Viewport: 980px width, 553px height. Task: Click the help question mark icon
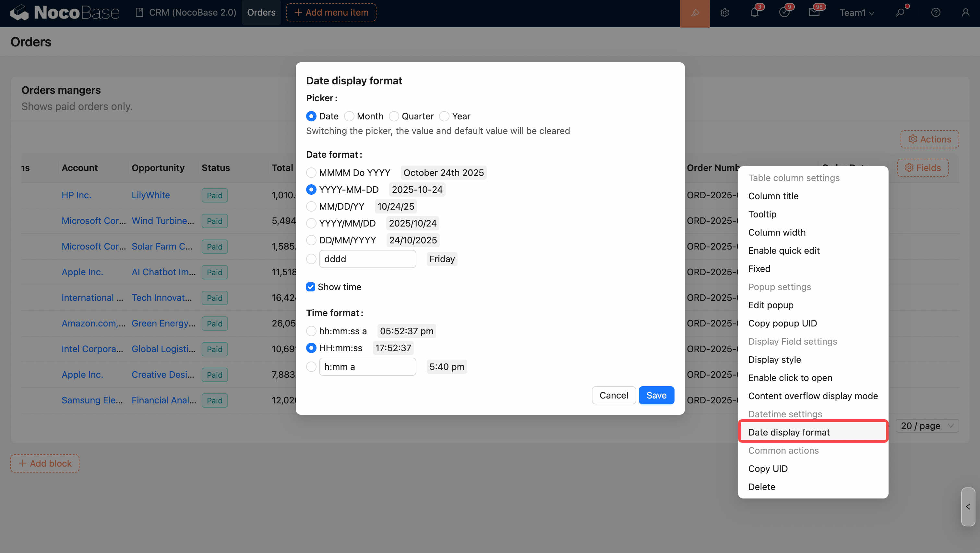click(x=936, y=13)
